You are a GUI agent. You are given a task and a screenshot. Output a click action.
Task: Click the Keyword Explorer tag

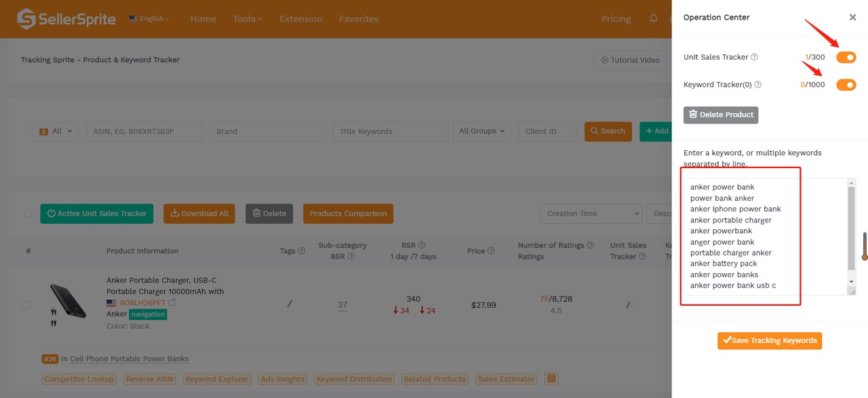coord(217,379)
